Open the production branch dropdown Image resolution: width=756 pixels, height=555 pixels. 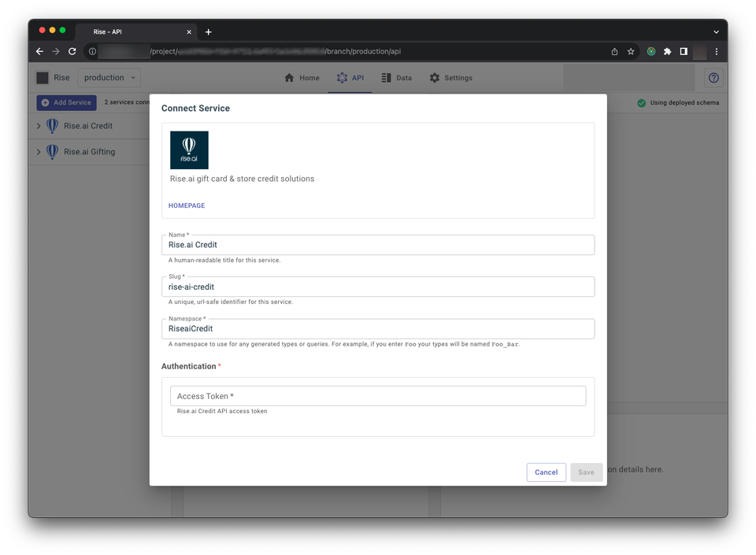[x=109, y=78]
